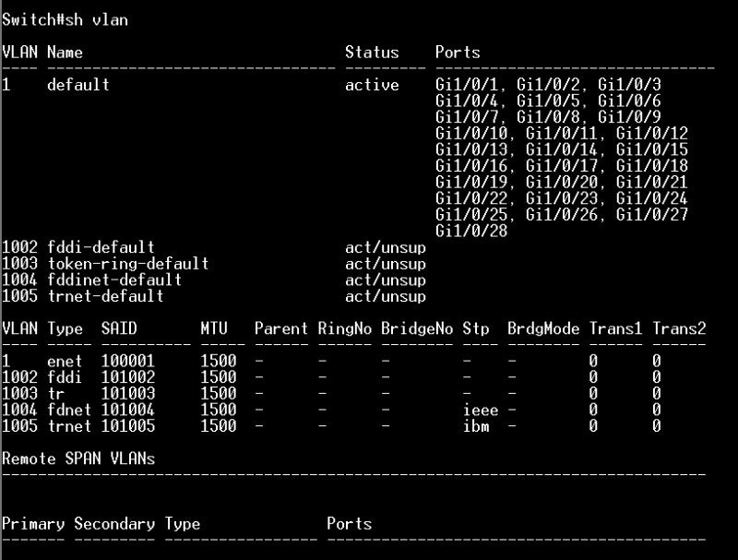Click the 'Trans1' column header
Screen dimensions: 738x560
tap(615, 328)
